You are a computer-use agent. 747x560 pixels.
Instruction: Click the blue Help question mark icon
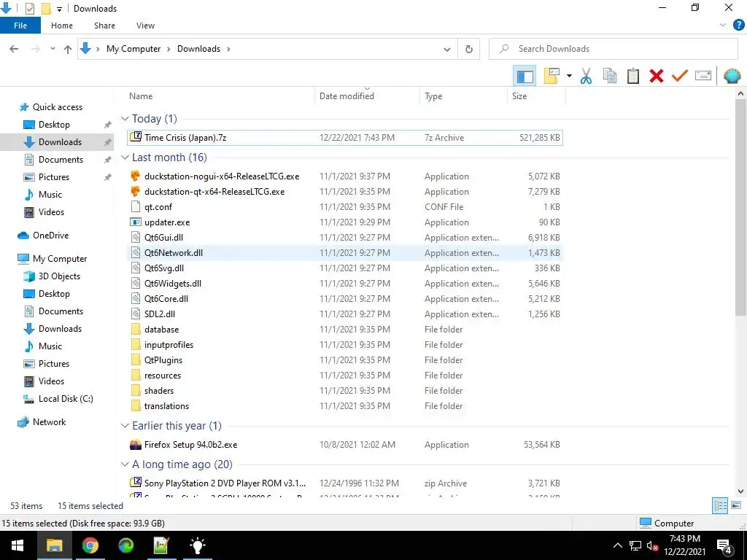[x=738, y=26]
